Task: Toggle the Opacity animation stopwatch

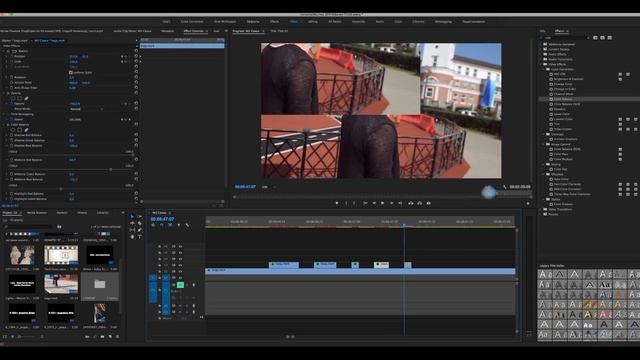Action: pos(11,104)
